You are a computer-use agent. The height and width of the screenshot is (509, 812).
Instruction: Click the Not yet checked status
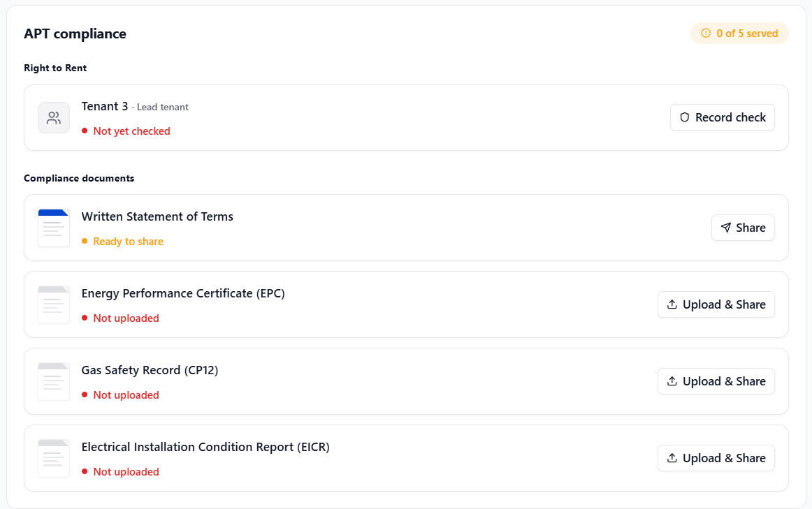coord(131,131)
